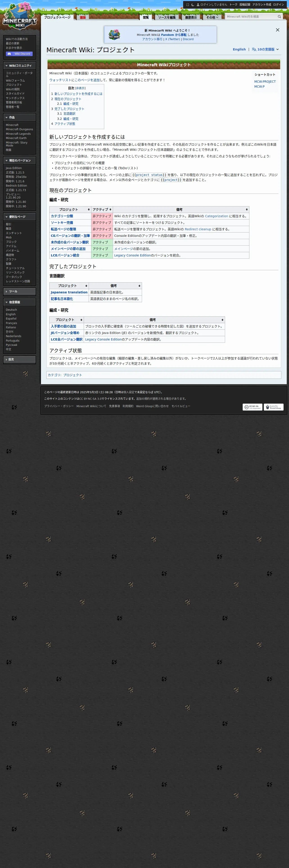Click the search magnifier icon

(279, 16)
